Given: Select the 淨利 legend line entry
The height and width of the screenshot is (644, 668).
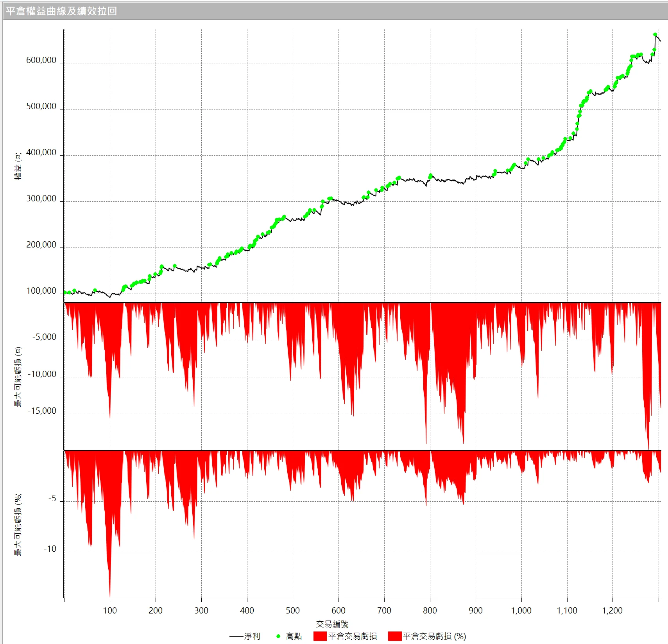Looking at the screenshot, I should point(245,636).
